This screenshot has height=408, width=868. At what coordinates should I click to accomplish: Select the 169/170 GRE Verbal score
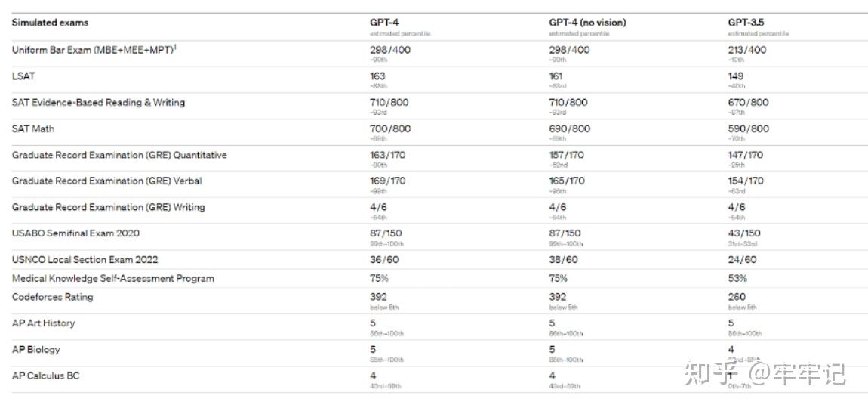pos(388,181)
